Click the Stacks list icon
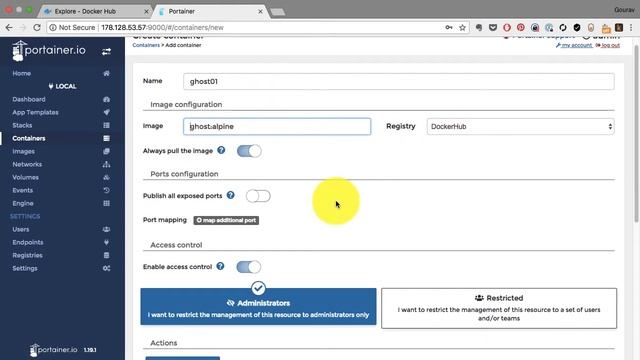640x360 pixels. [x=106, y=125]
